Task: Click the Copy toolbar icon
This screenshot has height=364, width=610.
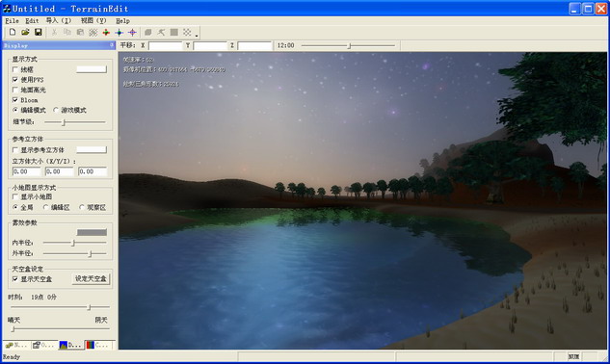Action: pos(67,33)
